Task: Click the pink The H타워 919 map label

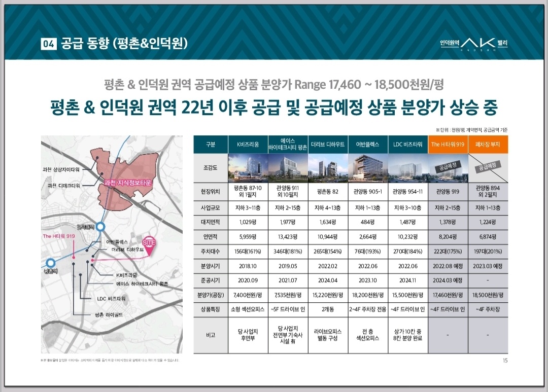Action: tap(59, 236)
